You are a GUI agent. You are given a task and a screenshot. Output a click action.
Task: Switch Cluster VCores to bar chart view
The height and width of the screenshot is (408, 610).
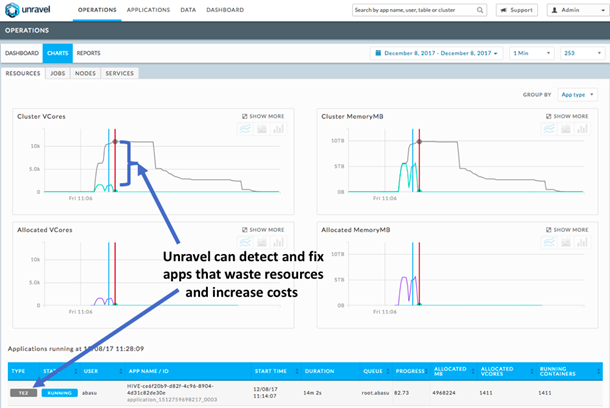278,129
